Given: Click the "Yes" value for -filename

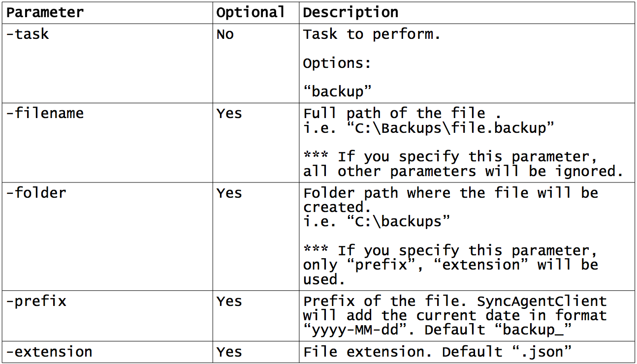Looking at the screenshot, I should [x=229, y=114].
